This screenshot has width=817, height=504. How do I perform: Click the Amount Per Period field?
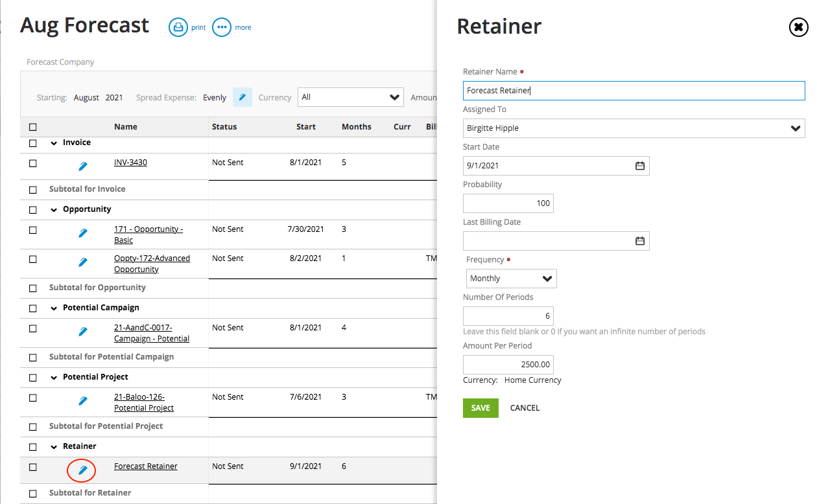[x=508, y=364]
